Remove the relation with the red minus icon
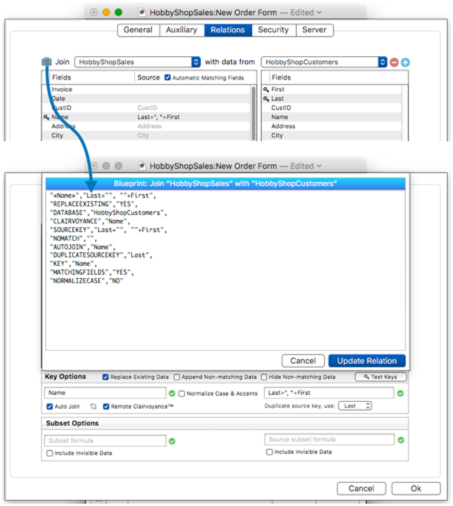Screen dimensions: 453x506 (394, 62)
